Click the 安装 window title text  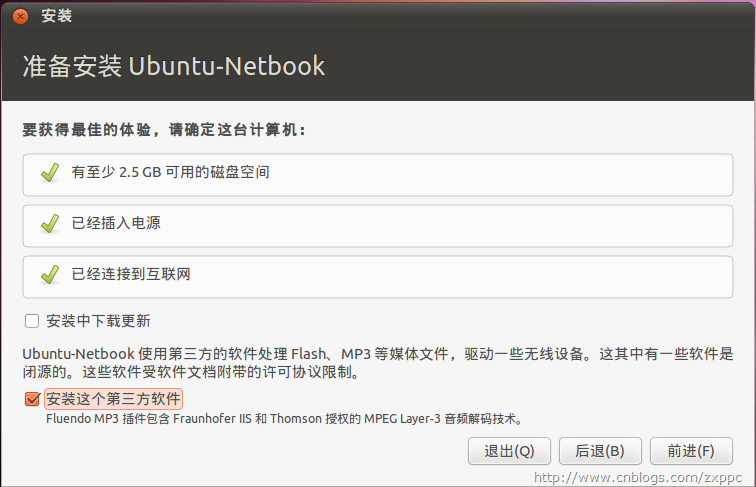click(56, 16)
